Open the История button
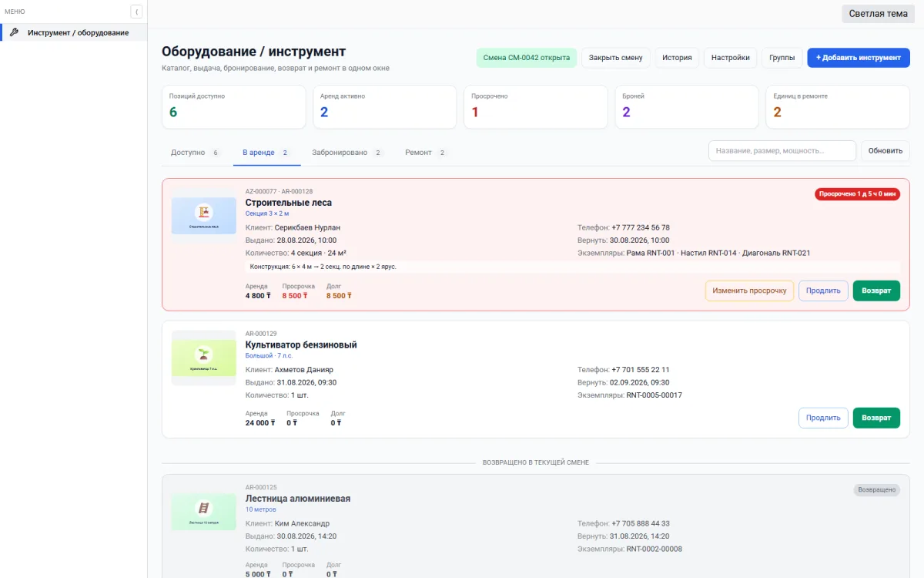The width and height of the screenshot is (924, 578). (x=678, y=58)
